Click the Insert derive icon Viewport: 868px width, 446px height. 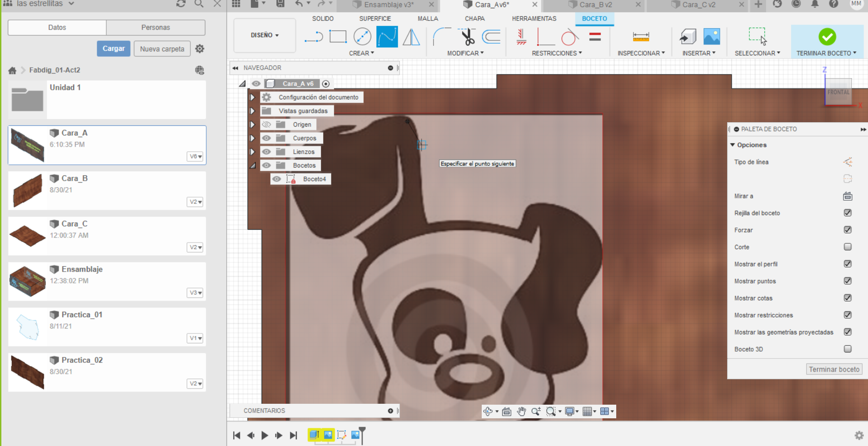(x=688, y=36)
